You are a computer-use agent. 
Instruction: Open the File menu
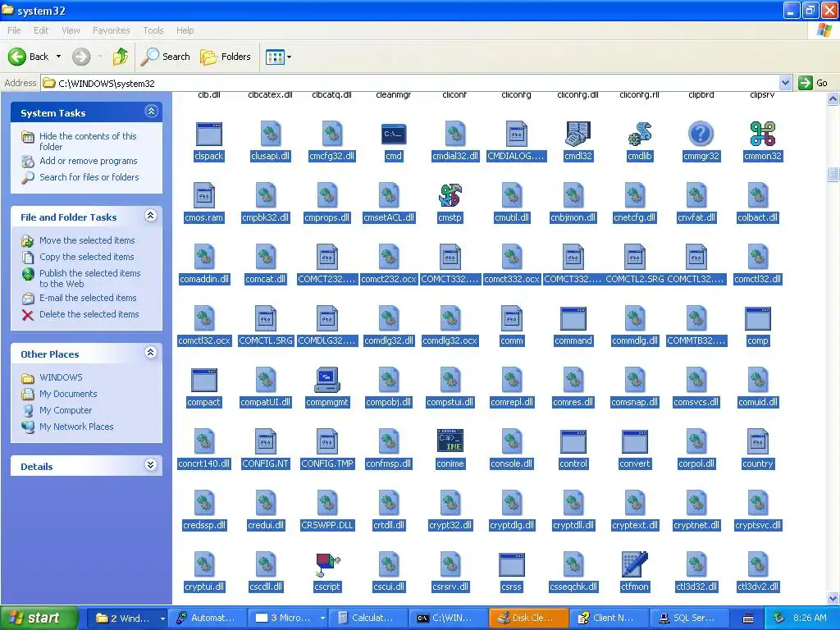tap(14, 30)
